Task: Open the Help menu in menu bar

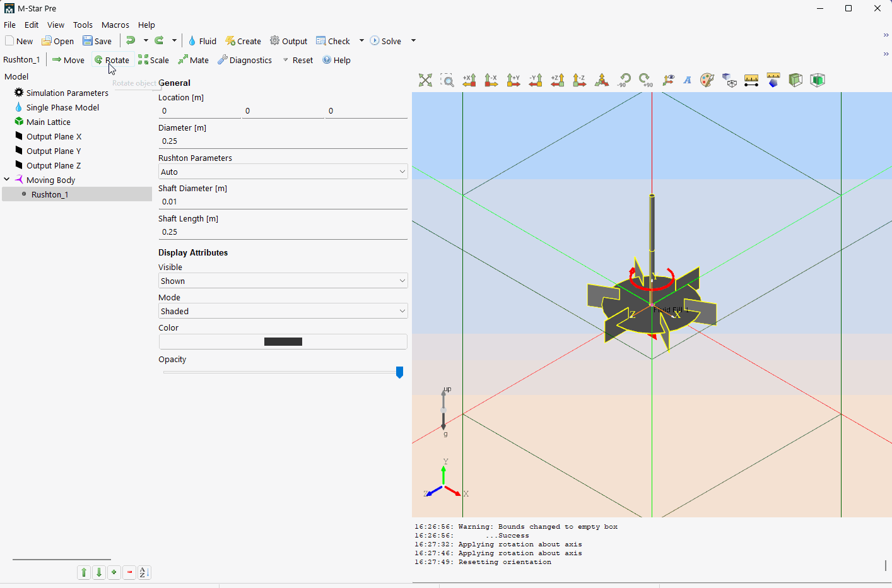Action: (146, 25)
